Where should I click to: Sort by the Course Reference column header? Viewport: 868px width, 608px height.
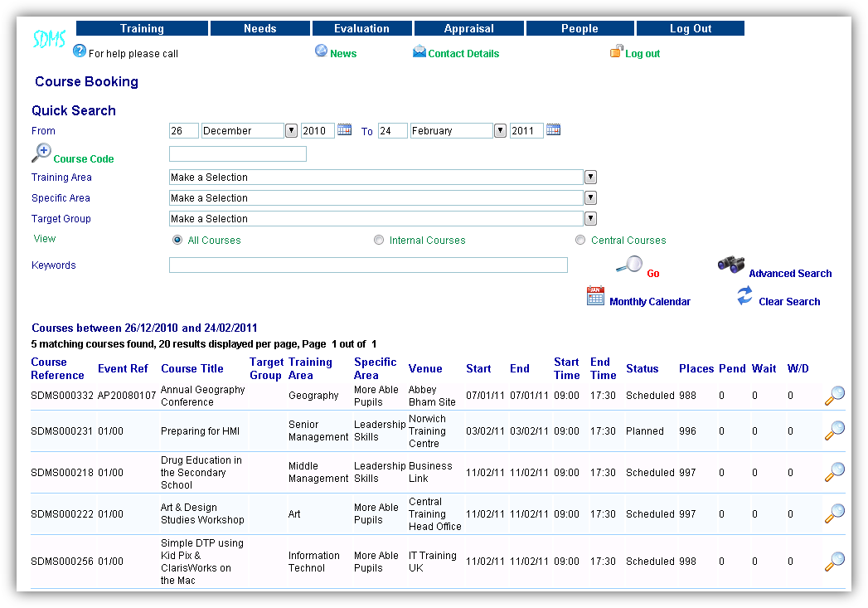pyautogui.click(x=57, y=369)
